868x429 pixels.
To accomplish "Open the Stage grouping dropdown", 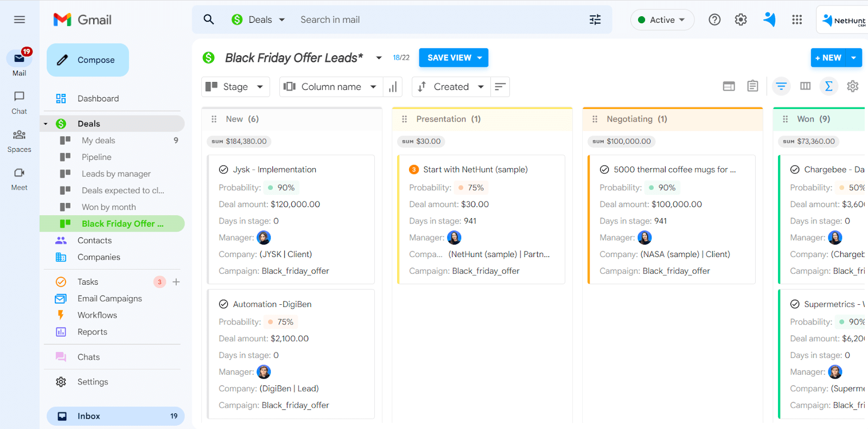I will (235, 87).
